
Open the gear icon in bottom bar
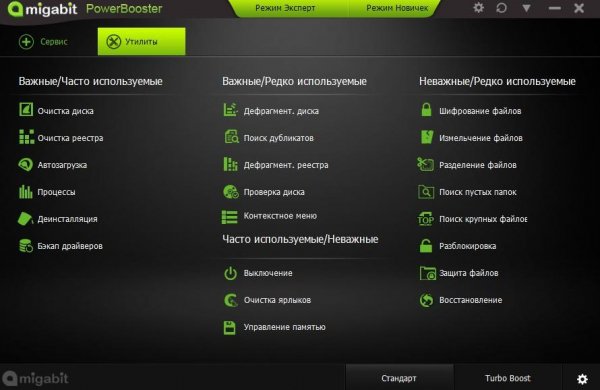582,379
